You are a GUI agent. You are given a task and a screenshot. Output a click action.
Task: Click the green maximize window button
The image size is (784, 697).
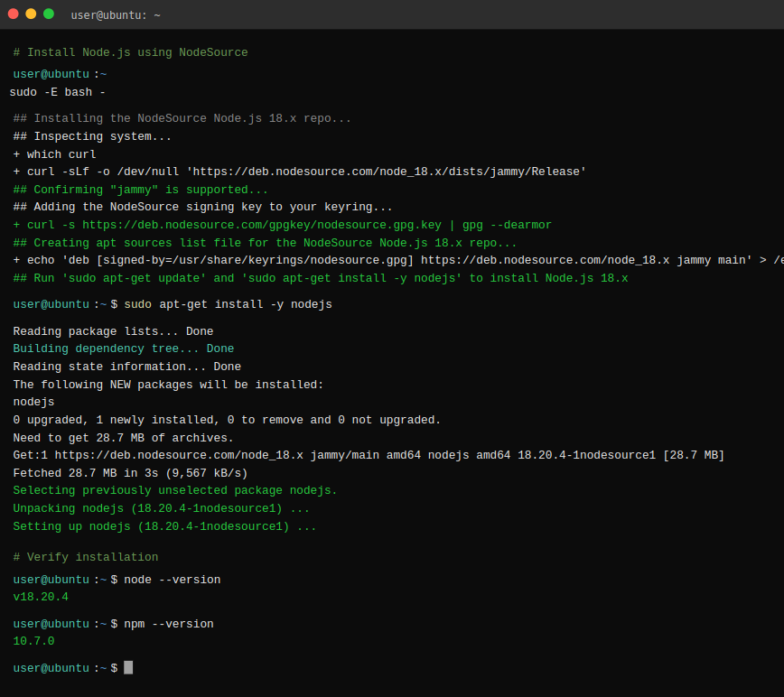[49, 14]
